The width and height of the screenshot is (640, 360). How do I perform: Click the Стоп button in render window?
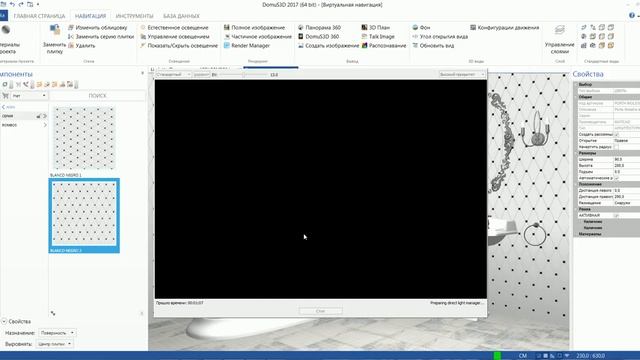point(320,311)
